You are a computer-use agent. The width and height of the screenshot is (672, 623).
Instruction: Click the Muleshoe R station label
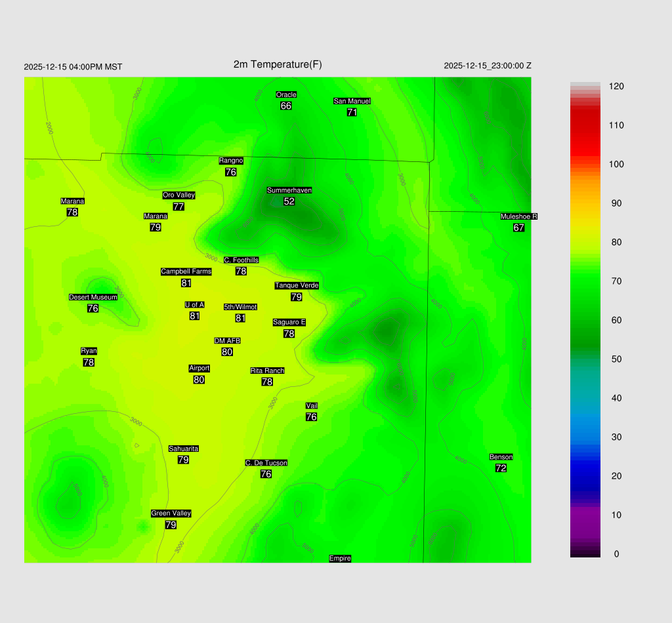[519, 216]
